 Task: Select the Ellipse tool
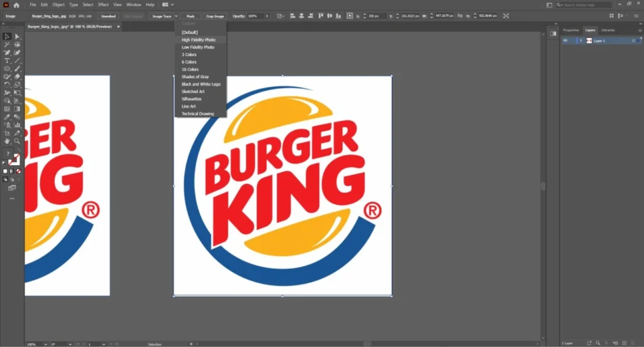[7, 69]
